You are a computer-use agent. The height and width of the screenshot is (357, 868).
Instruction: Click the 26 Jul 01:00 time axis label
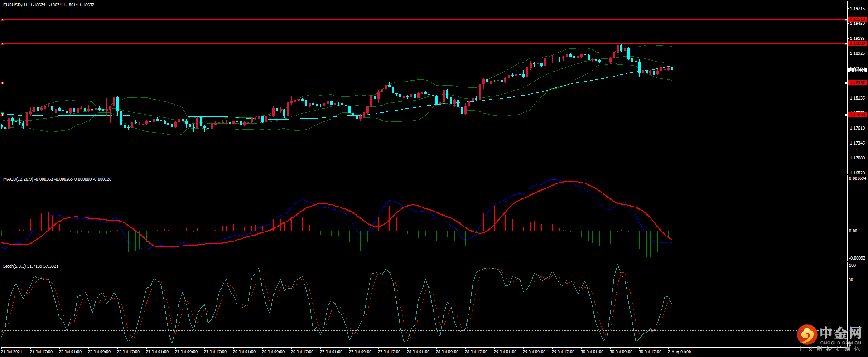[x=244, y=352]
